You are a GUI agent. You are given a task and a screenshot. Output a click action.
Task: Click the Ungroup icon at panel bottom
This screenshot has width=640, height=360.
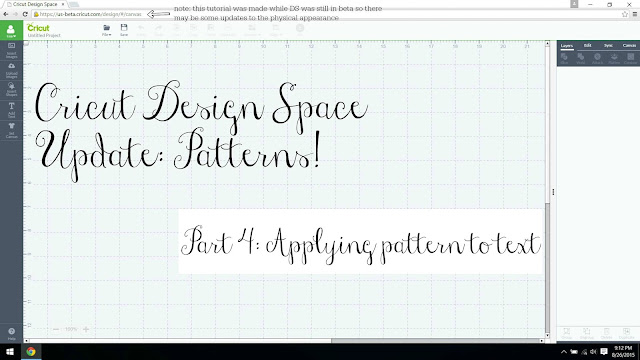coord(587,333)
